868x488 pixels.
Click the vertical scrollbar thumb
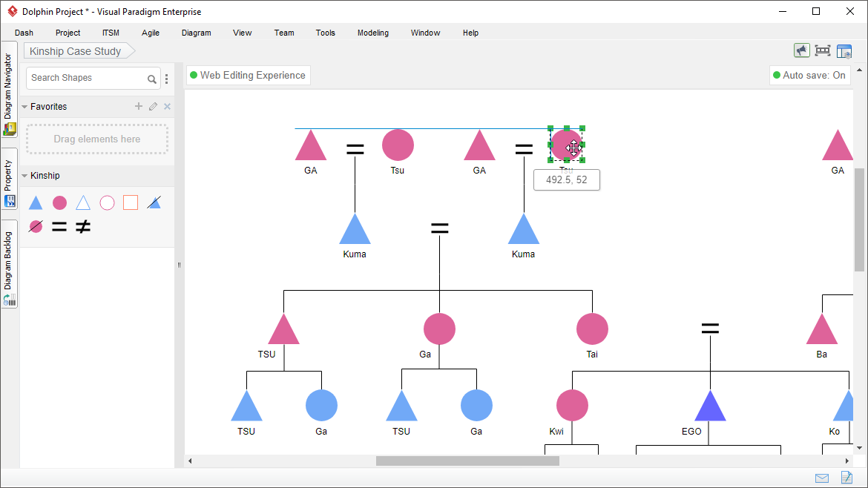859,220
